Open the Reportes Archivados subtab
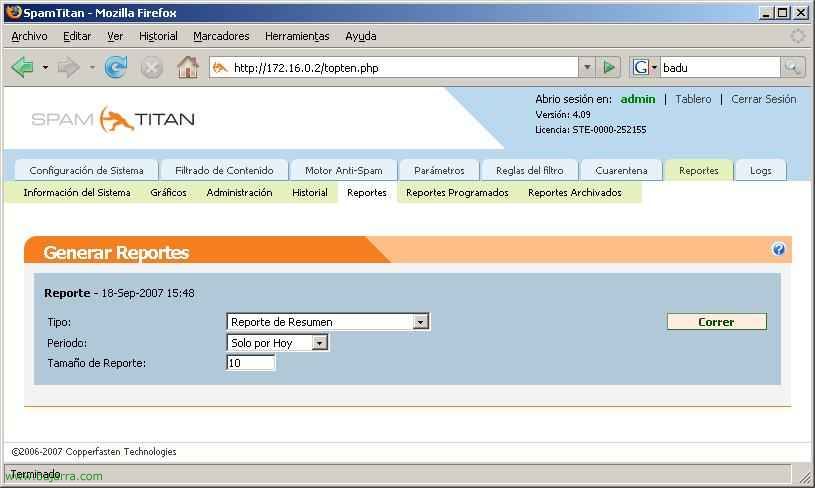The image size is (815, 488). click(x=575, y=192)
